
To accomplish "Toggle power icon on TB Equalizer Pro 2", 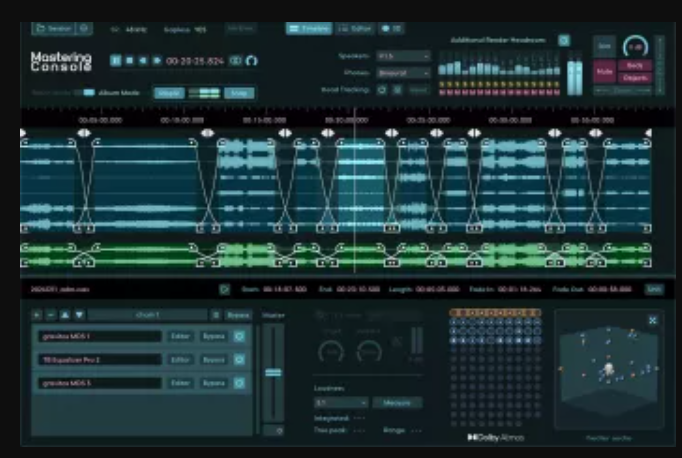I will [x=239, y=360].
